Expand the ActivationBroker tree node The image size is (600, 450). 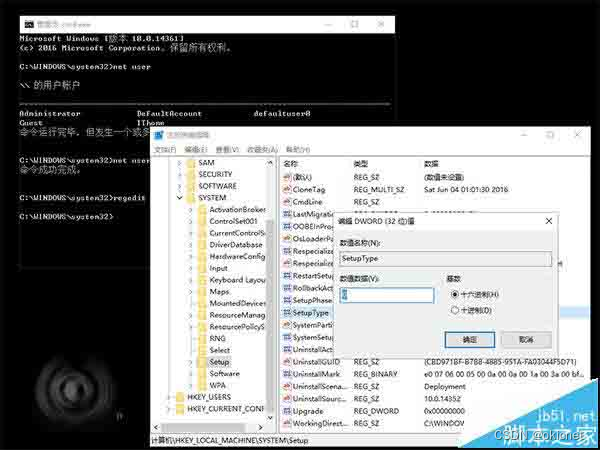[x=191, y=210]
